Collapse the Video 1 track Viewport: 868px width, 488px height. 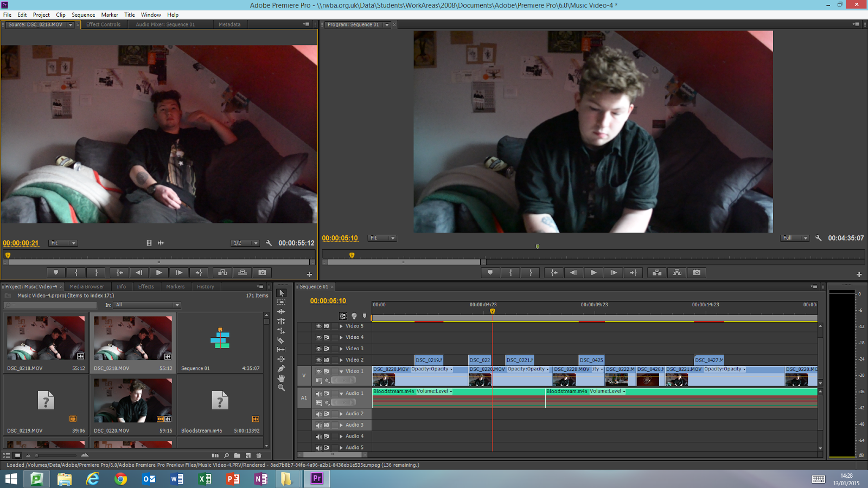(x=341, y=371)
